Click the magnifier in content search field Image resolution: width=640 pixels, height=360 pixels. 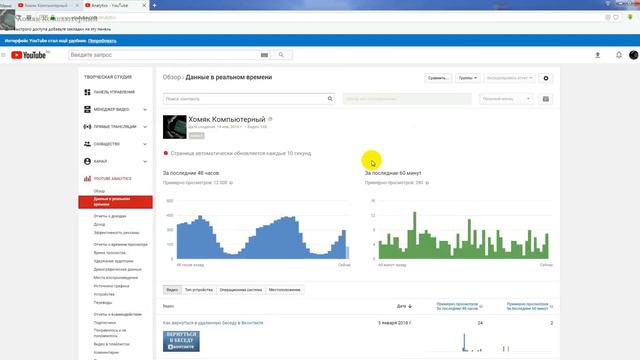tap(330, 99)
